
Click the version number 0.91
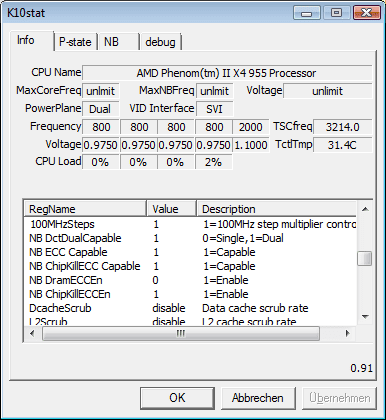[x=361, y=368]
